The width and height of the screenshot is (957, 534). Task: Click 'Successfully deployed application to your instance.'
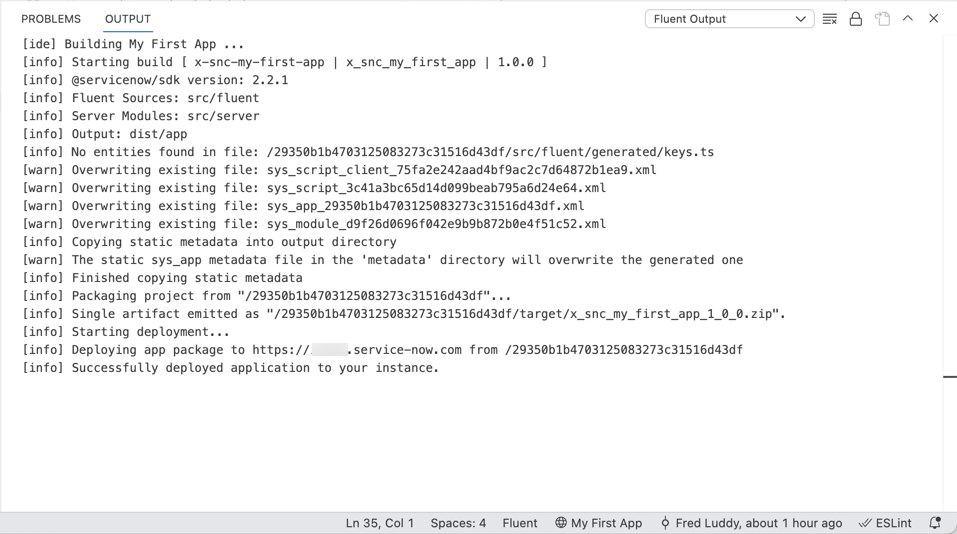pyautogui.click(x=231, y=368)
